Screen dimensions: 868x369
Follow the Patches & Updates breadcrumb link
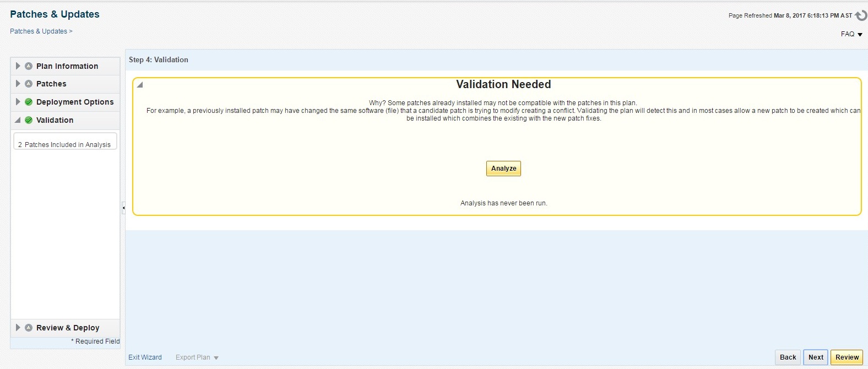[x=39, y=31]
